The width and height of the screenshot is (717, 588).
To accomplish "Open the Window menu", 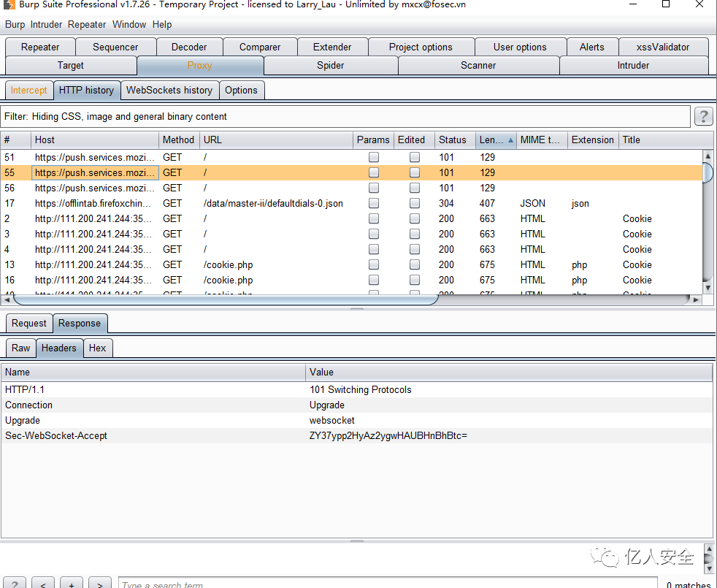I will [129, 25].
